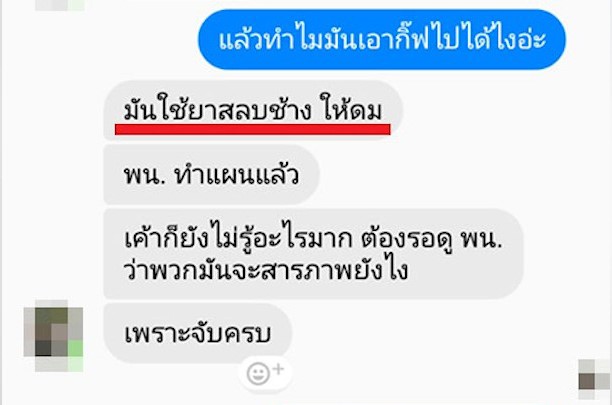Click the line ว่าพวกมันจะสารภาพยังไง
The image size is (612, 405).
266,270
